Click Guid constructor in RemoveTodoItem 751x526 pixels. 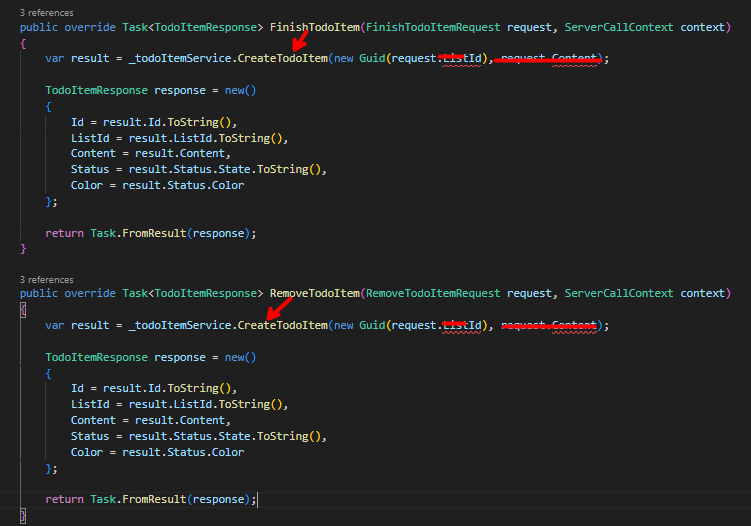(372, 325)
